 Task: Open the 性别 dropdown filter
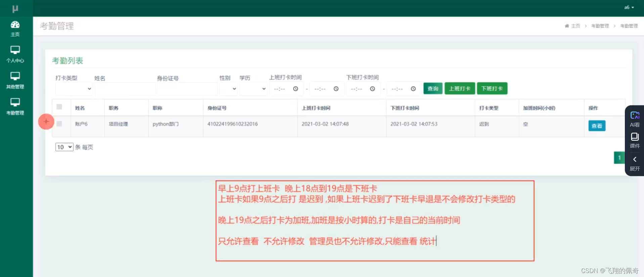[x=228, y=89]
